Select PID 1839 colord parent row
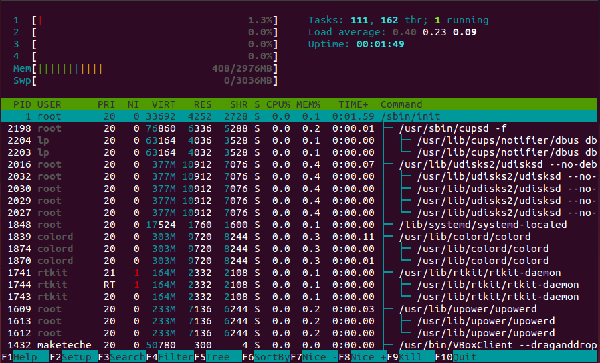600x363 pixels. point(299,237)
